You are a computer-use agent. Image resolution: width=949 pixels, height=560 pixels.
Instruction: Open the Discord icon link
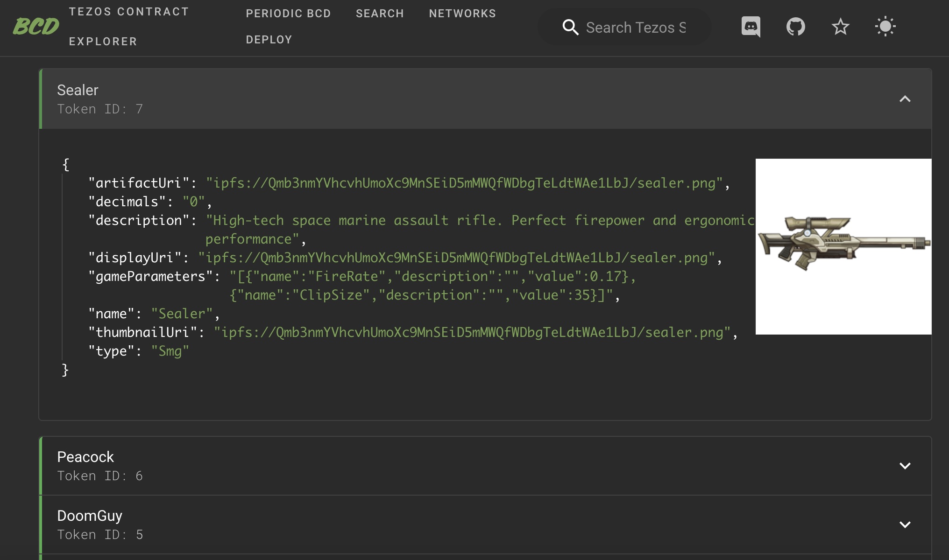point(751,27)
